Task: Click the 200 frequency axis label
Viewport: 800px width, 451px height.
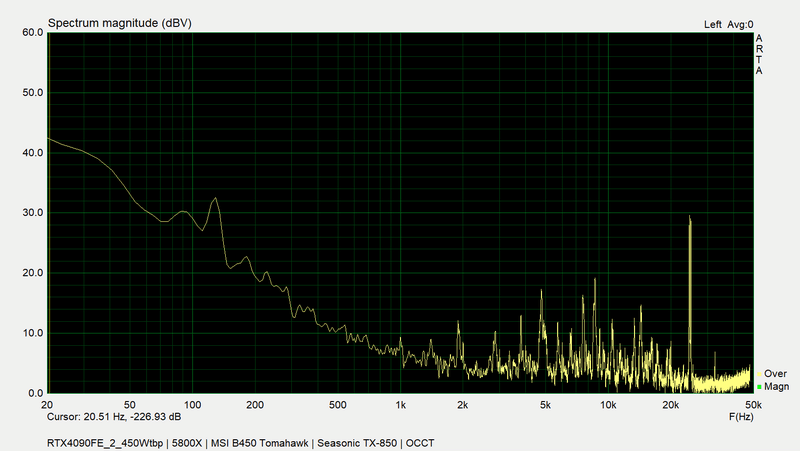Action: coord(255,405)
